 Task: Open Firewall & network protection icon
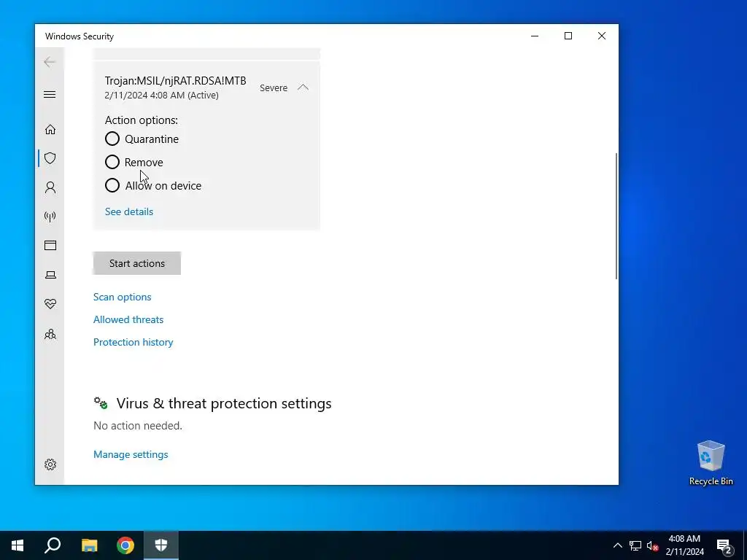[50, 217]
